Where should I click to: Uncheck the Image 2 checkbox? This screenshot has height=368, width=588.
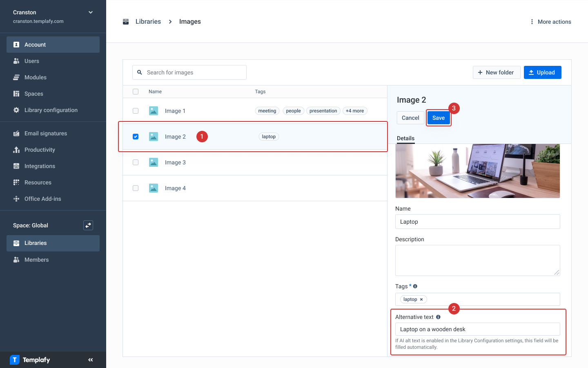pos(136,137)
